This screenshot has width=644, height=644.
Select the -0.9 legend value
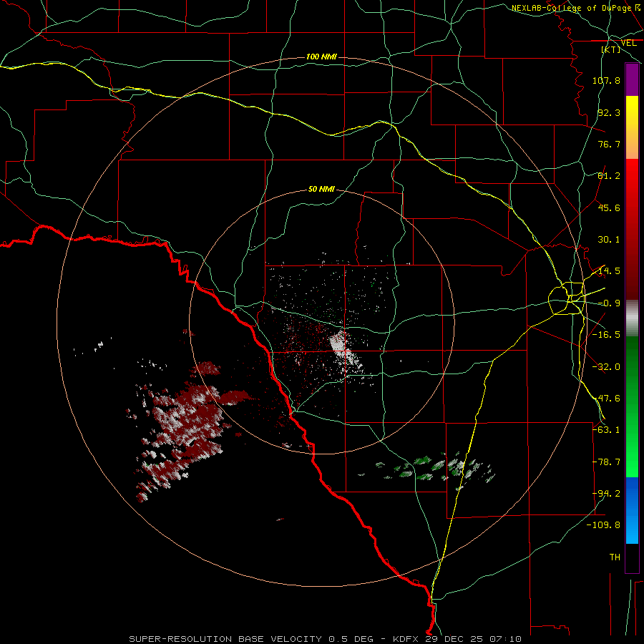[609, 303]
